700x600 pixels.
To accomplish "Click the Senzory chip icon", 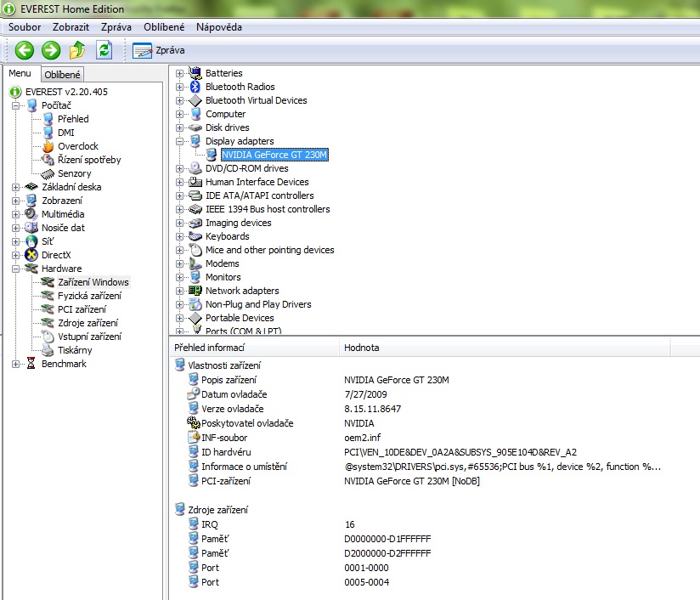I will (x=48, y=173).
